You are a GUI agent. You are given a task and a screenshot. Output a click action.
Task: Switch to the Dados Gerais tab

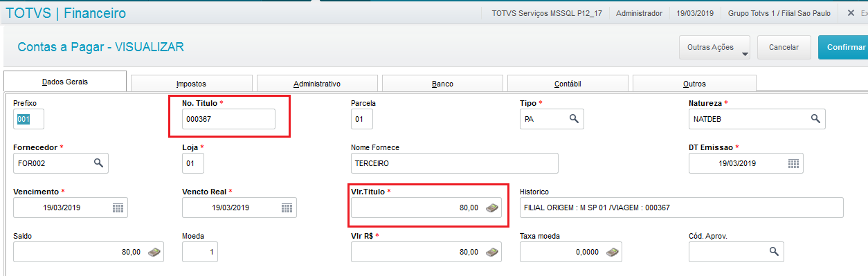(65, 82)
